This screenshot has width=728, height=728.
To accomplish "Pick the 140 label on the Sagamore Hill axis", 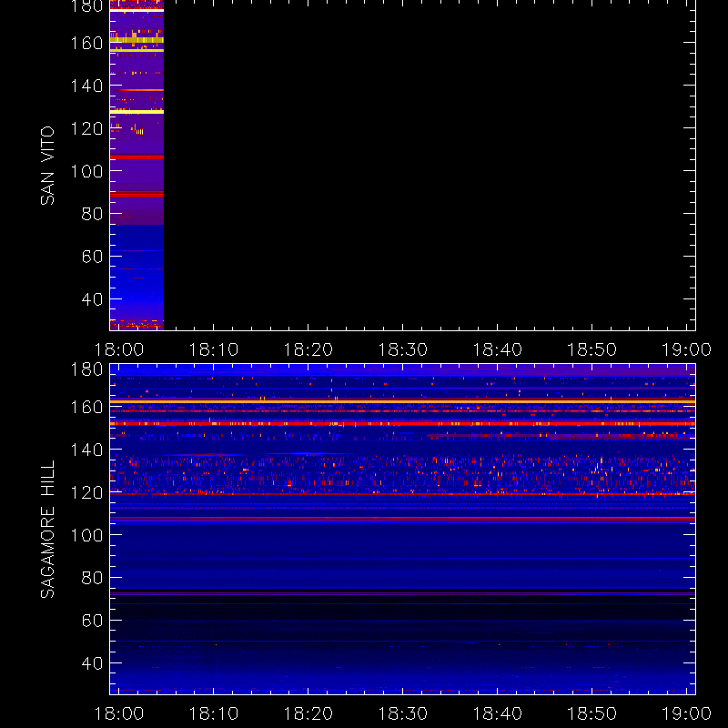I will click(86, 450).
